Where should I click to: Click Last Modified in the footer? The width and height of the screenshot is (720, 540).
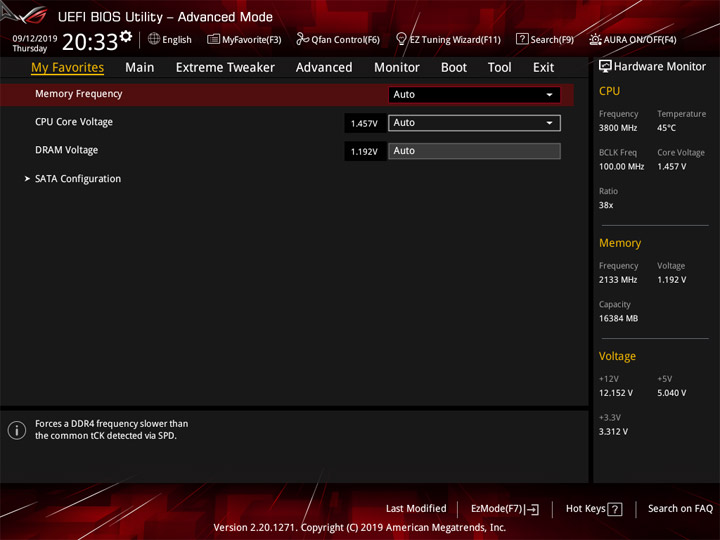(416, 508)
